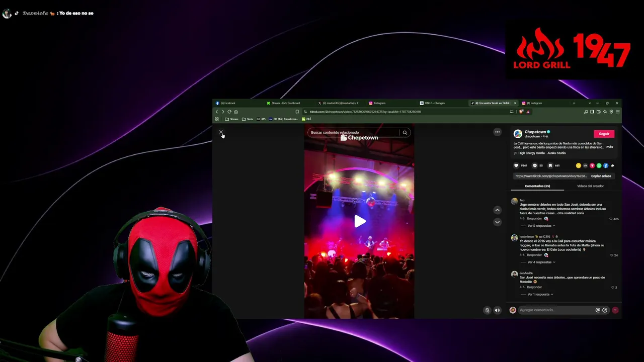
Task: Click in 'Buscar contenido relacionado' search field
Action: [x=354, y=133]
